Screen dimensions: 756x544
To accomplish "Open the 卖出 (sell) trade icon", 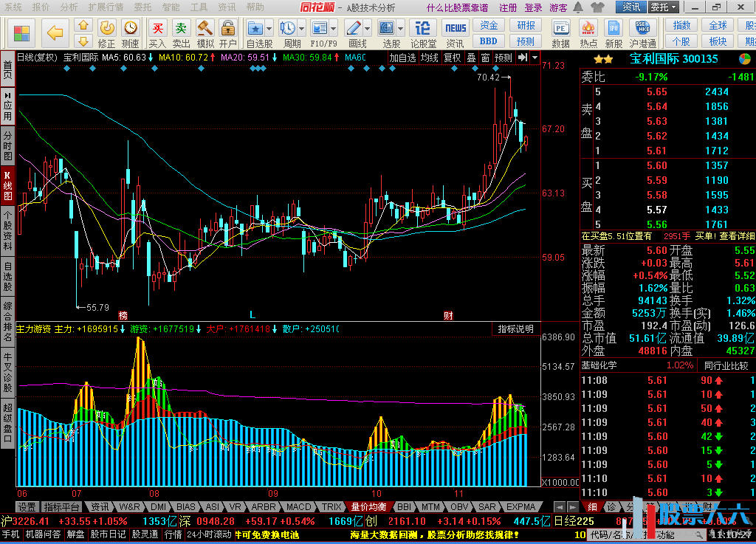I will pos(181,30).
